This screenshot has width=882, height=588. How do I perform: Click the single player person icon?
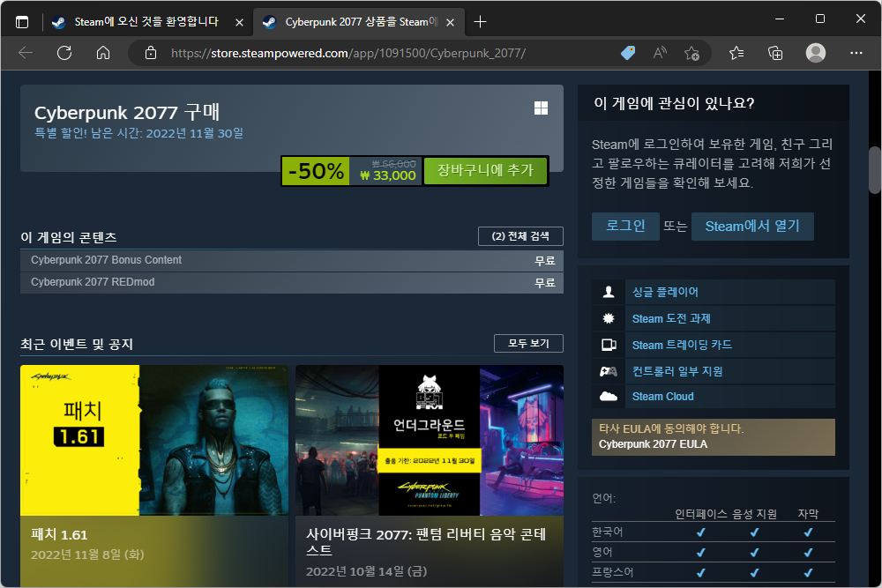pyautogui.click(x=608, y=292)
